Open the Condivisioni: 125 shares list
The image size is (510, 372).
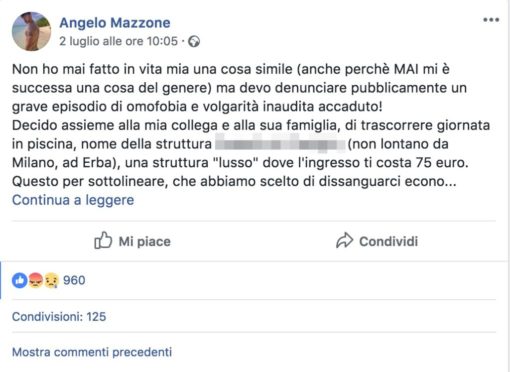tap(59, 316)
